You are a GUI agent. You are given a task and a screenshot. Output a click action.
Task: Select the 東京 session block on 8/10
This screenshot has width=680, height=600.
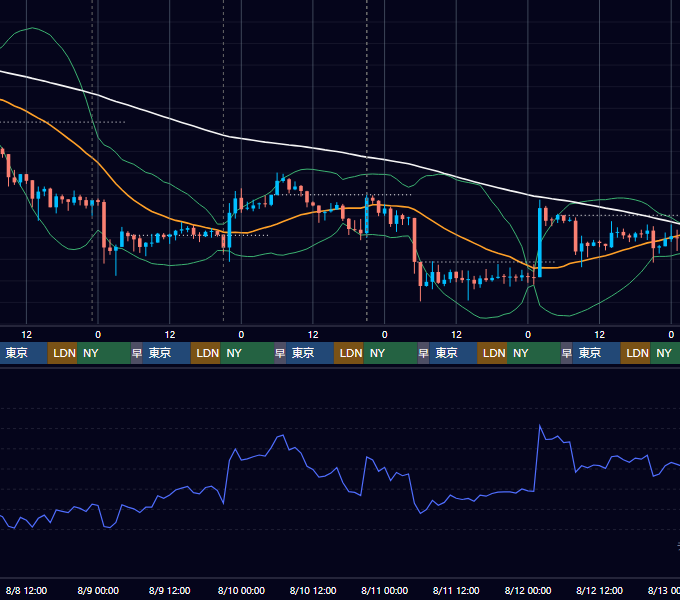coord(310,353)
